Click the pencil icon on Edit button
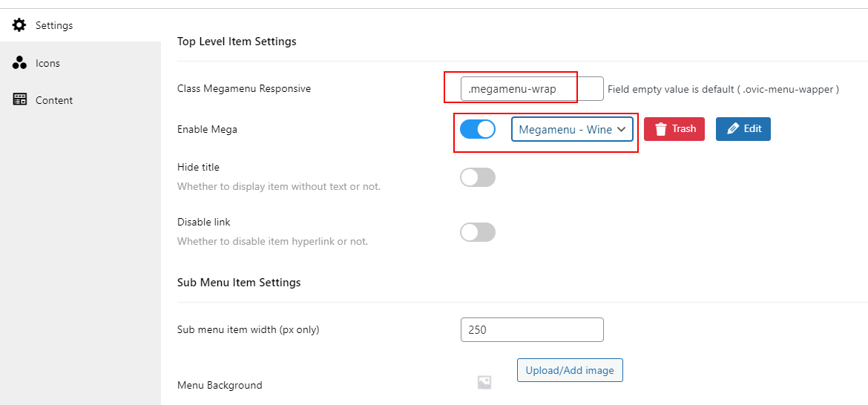Screen dimensions: 868x405 (x=733, y=129)
